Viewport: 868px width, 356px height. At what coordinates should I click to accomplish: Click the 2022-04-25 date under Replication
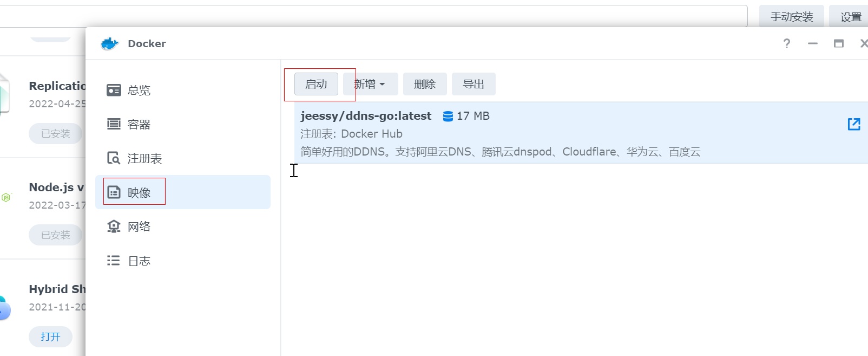coord(57,104)
